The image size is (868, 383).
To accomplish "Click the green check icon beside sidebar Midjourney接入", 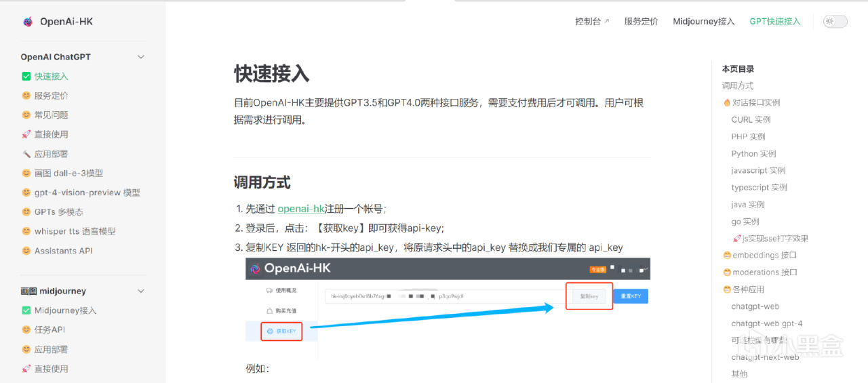I will (x=26, y=310).
